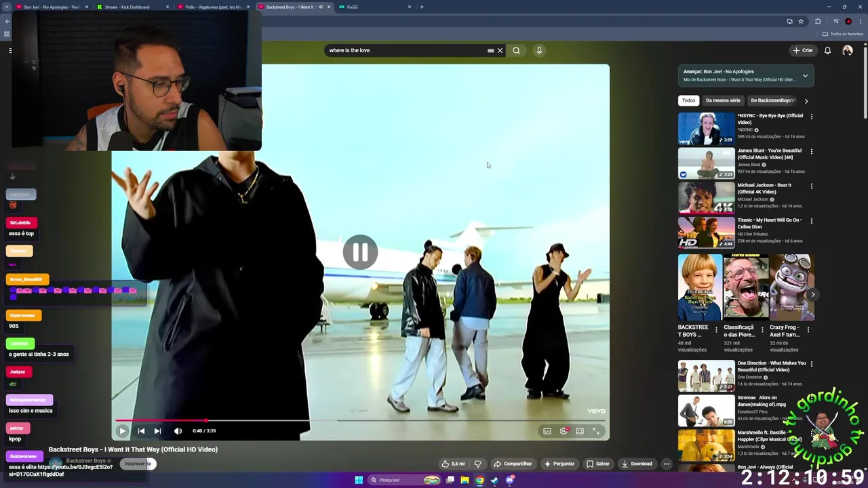Open options for One Direction video
This screenshot has height=488, width=868.
[811, 364]
